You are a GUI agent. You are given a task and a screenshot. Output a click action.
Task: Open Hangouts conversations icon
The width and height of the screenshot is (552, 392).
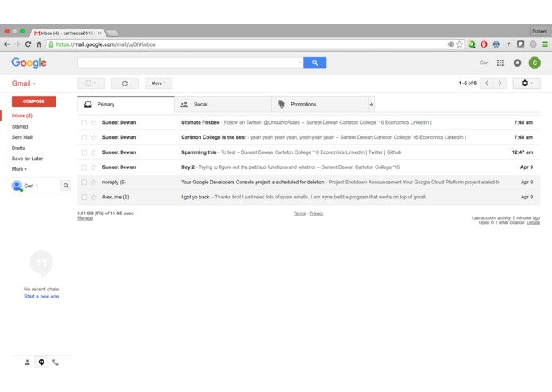(41, 363)
